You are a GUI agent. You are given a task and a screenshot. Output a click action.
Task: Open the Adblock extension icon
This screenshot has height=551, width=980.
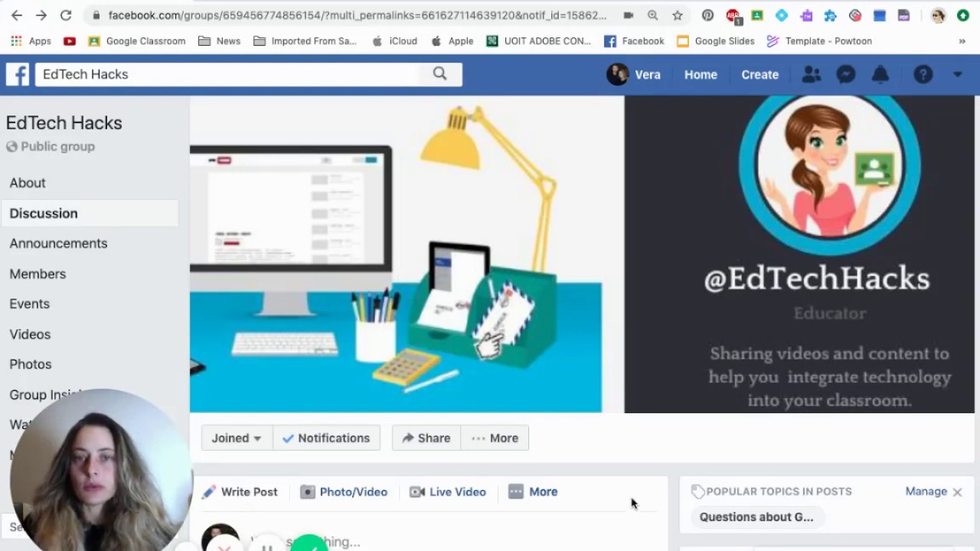(733, 15)
